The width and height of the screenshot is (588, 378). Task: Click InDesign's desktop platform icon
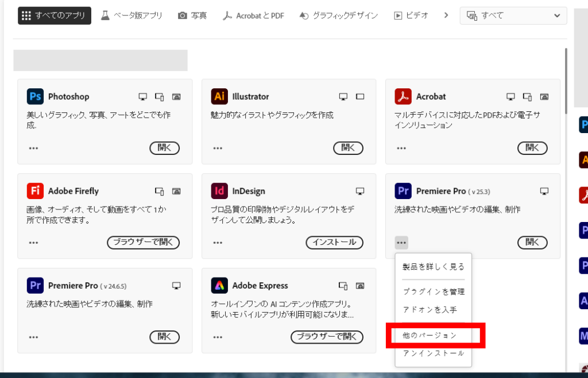coord(360,191)
